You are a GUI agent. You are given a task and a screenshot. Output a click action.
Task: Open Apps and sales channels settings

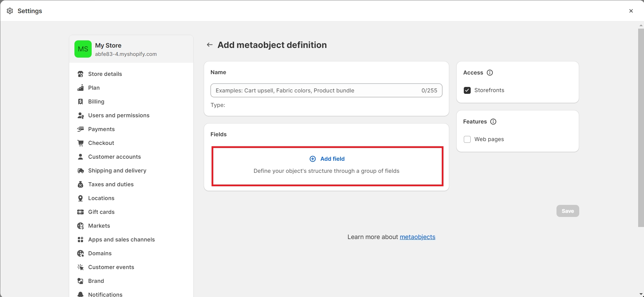point(121,240)
